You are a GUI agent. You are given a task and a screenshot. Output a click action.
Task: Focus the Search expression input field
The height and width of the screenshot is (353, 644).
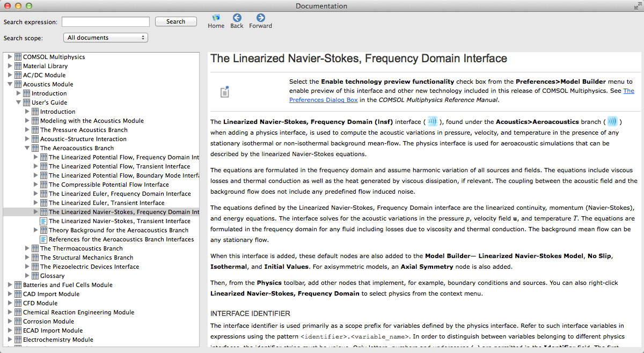pyautogui.click(x=106, y=21)
